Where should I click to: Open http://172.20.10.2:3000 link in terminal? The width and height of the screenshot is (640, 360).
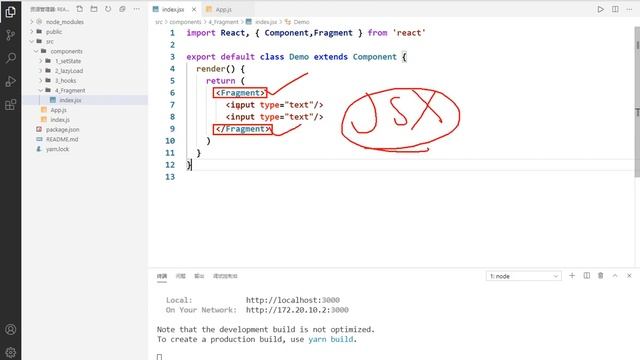point(297,310)
